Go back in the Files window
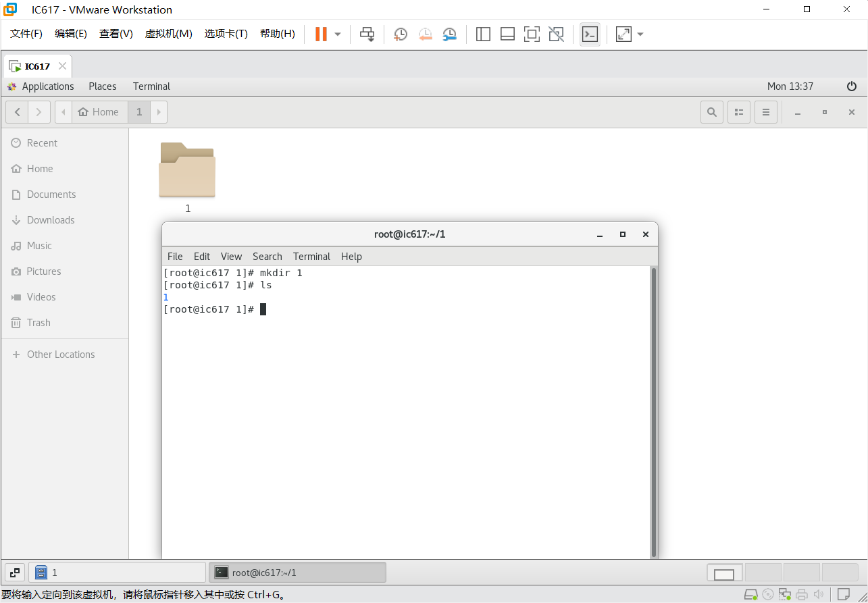Image resolution: width=868 pixels, height=603 pixels. click(17, 112)
